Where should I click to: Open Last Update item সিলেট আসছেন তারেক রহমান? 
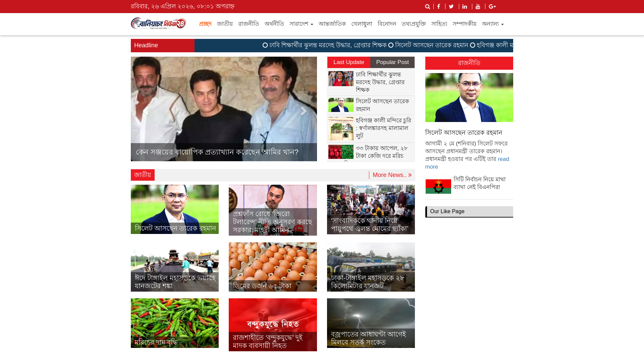coord(382,105)
